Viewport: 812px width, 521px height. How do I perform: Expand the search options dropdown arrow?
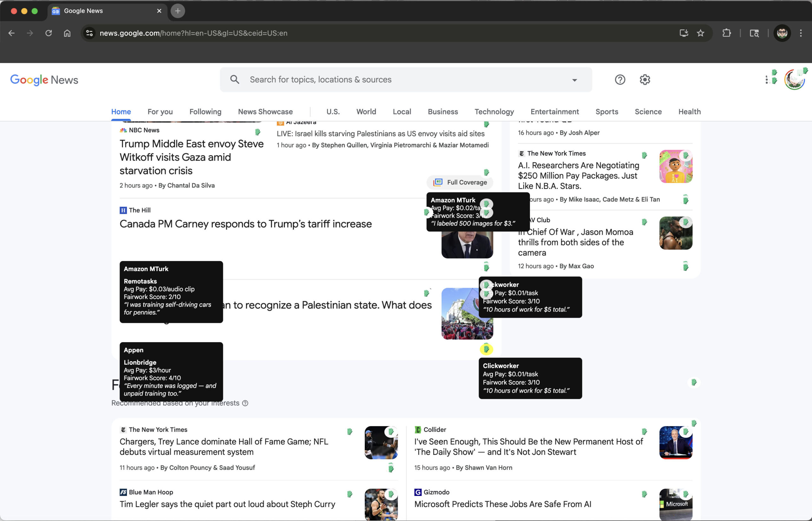[x=574, y=80]
